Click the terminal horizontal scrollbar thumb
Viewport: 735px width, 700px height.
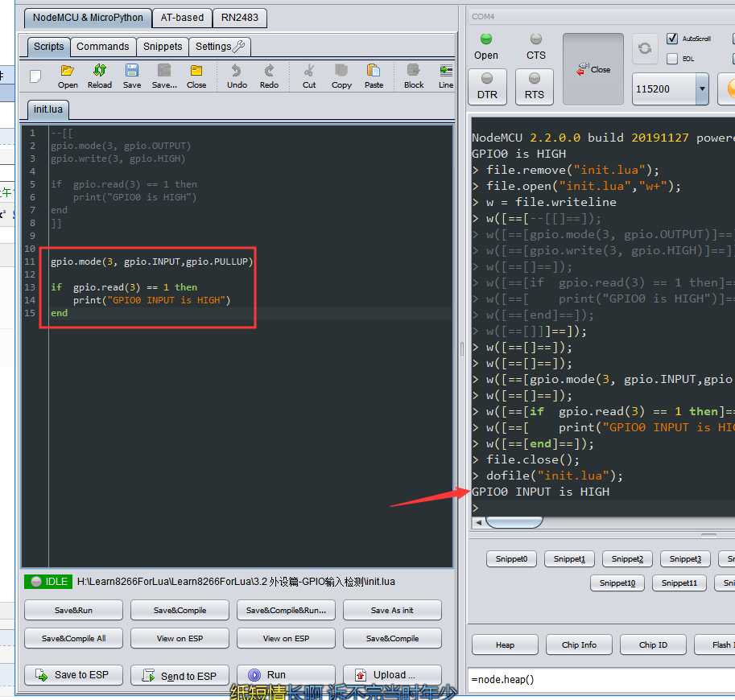tap(514, 522)
